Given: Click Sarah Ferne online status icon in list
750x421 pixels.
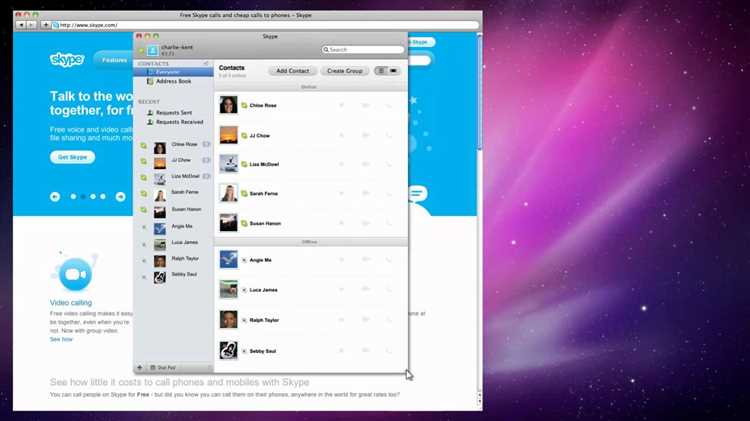Looking at the screenshot, I should click(244, 194).
